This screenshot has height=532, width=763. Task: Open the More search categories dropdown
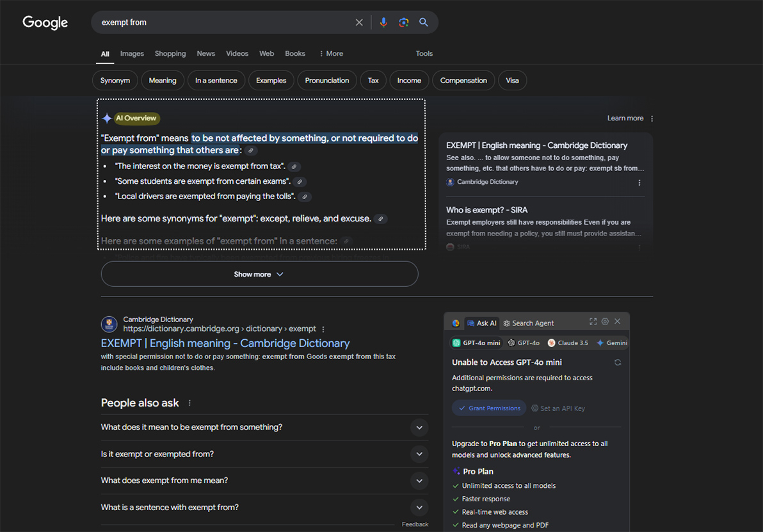click(331, 54)
